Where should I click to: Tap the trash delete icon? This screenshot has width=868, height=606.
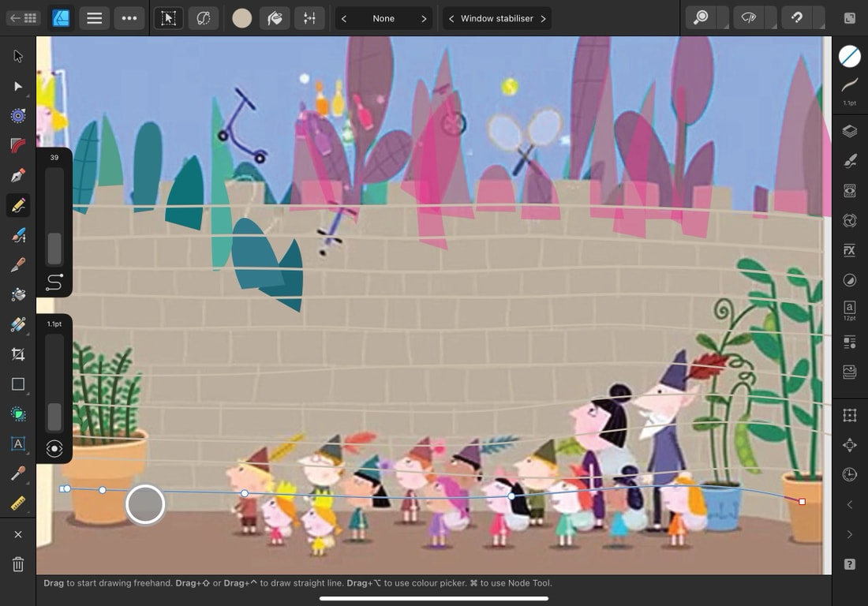(17, 564)
